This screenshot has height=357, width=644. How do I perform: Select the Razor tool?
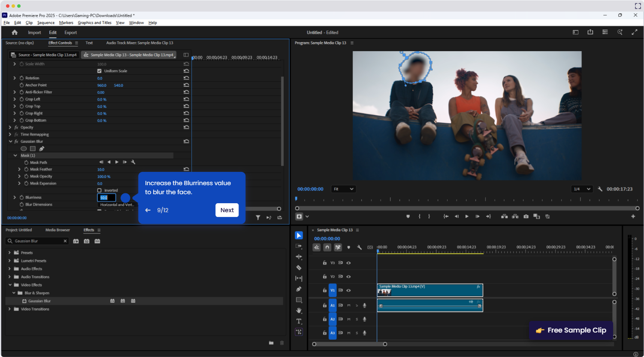click(x=299, y=268)
